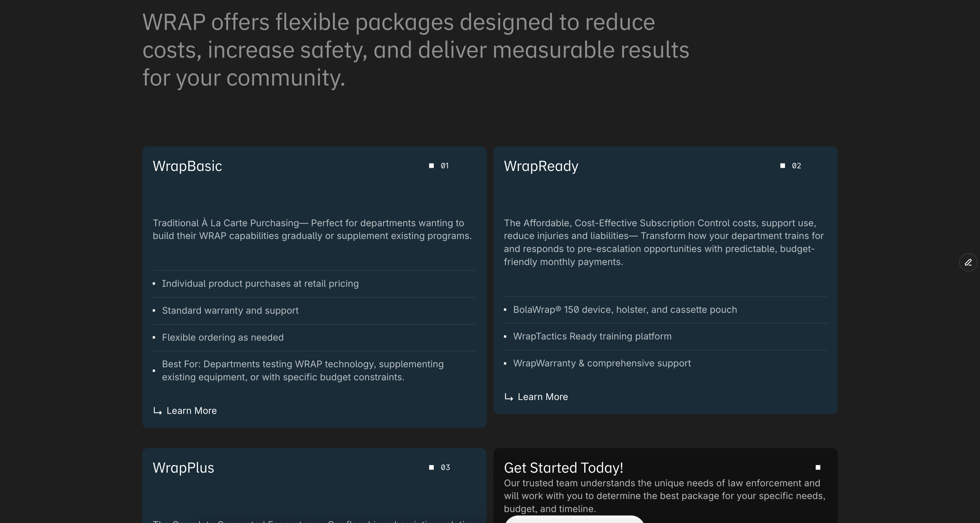Viewport: 980px width, 523px height.
Task: Click 'Flexible ordering as needed' list item
Action: click(223, 338)
